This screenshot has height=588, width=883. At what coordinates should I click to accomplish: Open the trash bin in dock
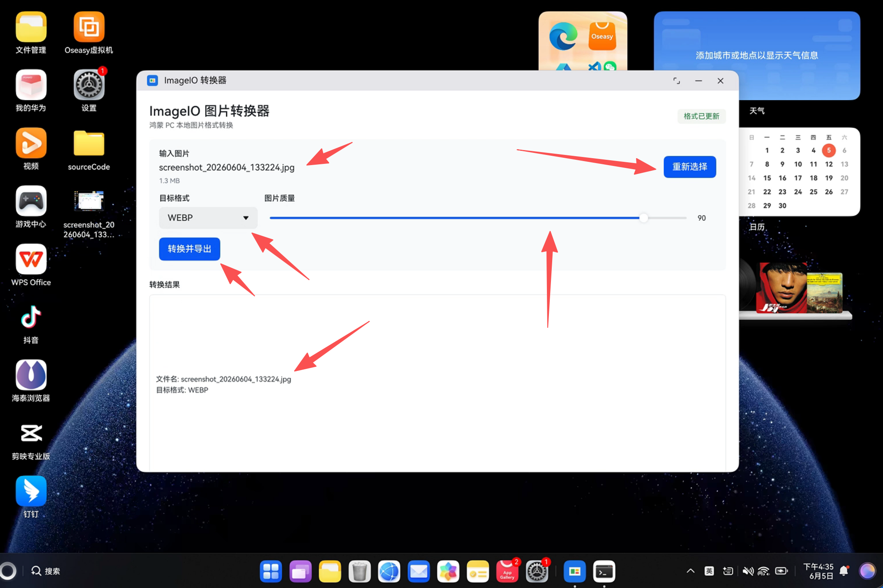pos(360,571)
